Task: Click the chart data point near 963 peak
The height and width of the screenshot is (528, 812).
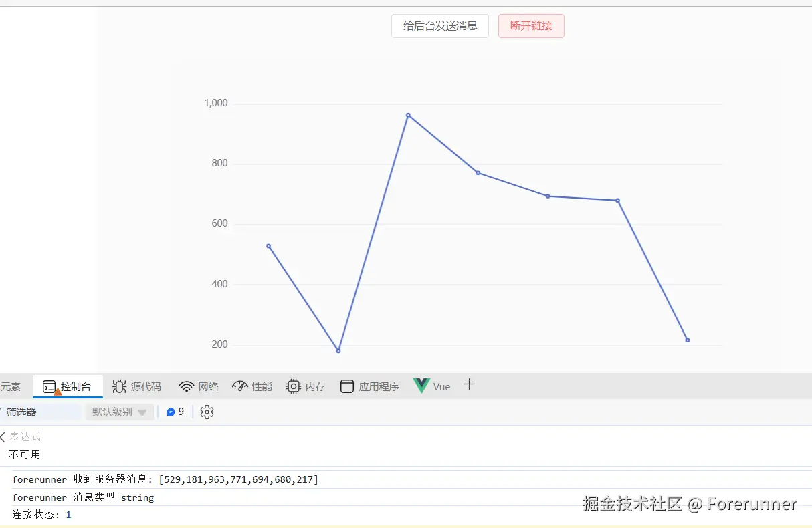Action: click(x=408, y=115)
